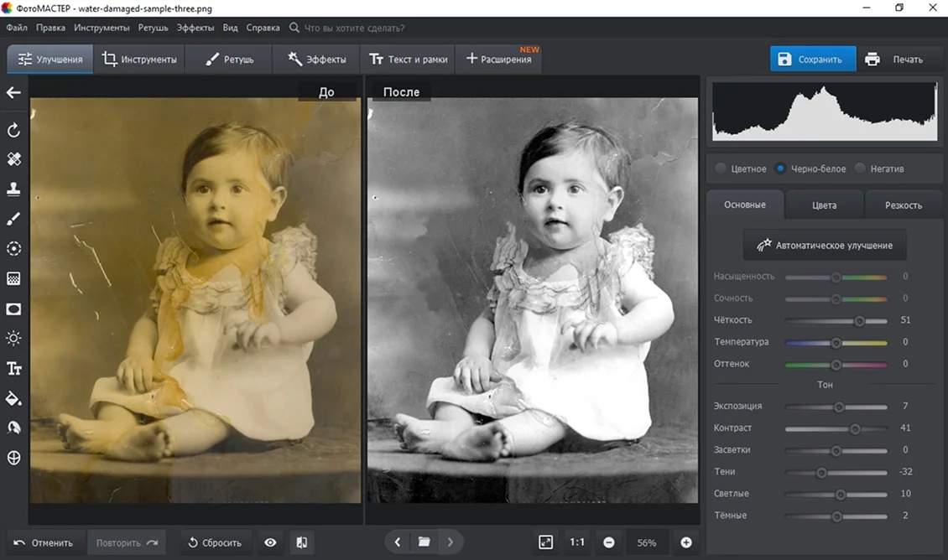Click the back arrow in sidebar
The height and width of the screenshot is (560, 948).
tap(13, 92)
